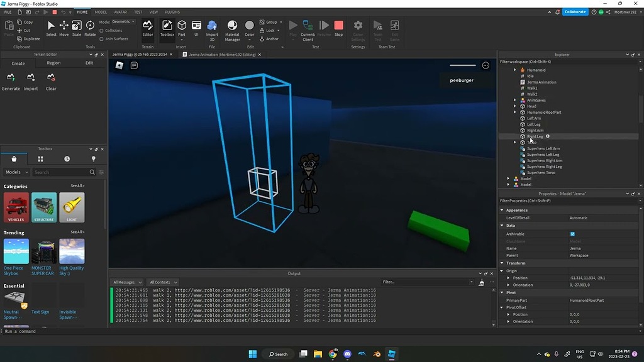Click Duplicate in Clipboard group

[x=28, y=39]
